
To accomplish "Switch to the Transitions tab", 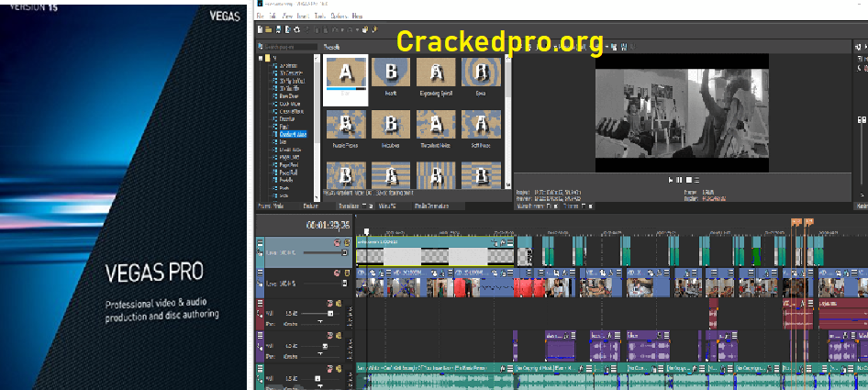I will pos(349,206).
